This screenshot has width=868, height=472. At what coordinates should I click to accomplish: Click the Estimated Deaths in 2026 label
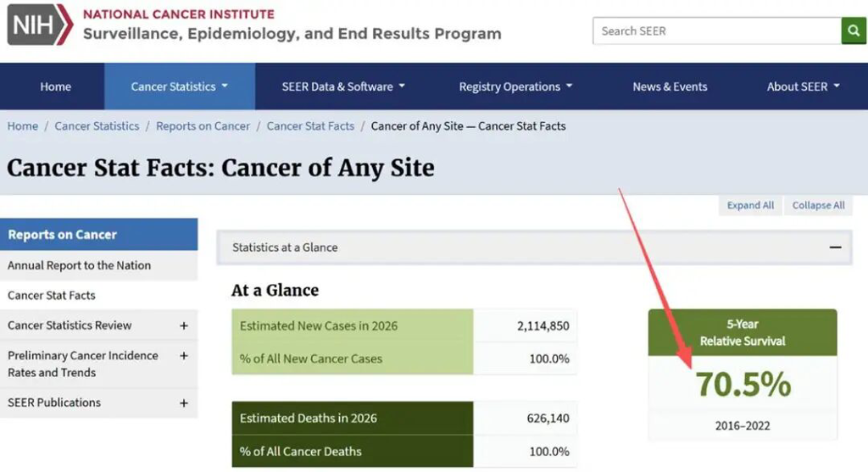[309, 419]
